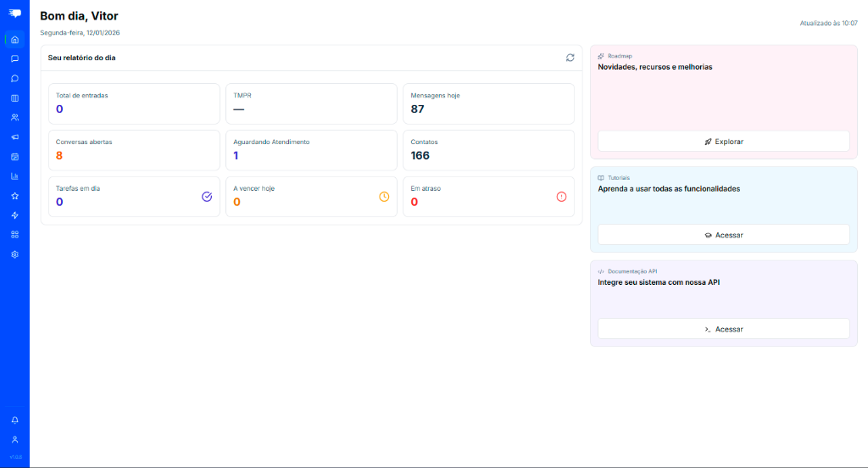Open the Mensagens hoje card

click(488, 103)
